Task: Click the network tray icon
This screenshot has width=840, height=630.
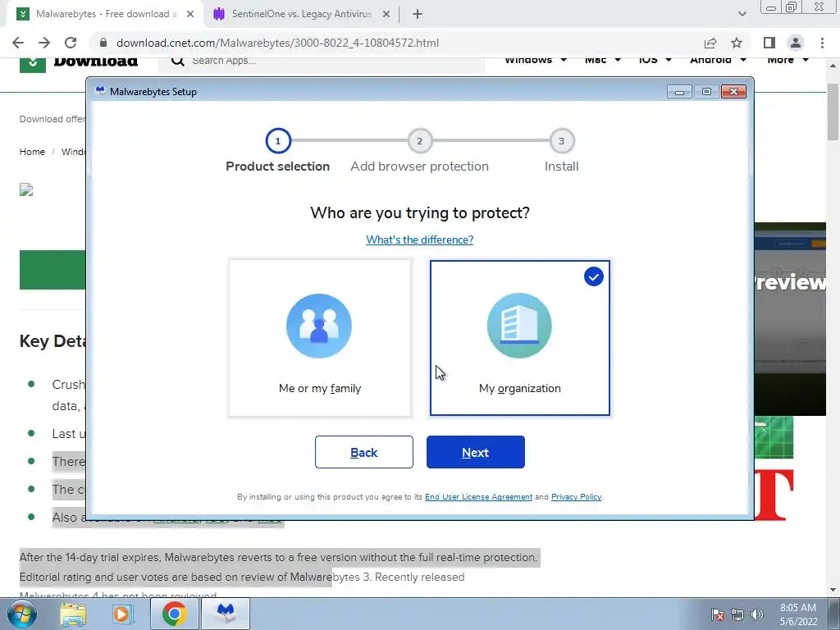Action: click(x=737, y=614)
